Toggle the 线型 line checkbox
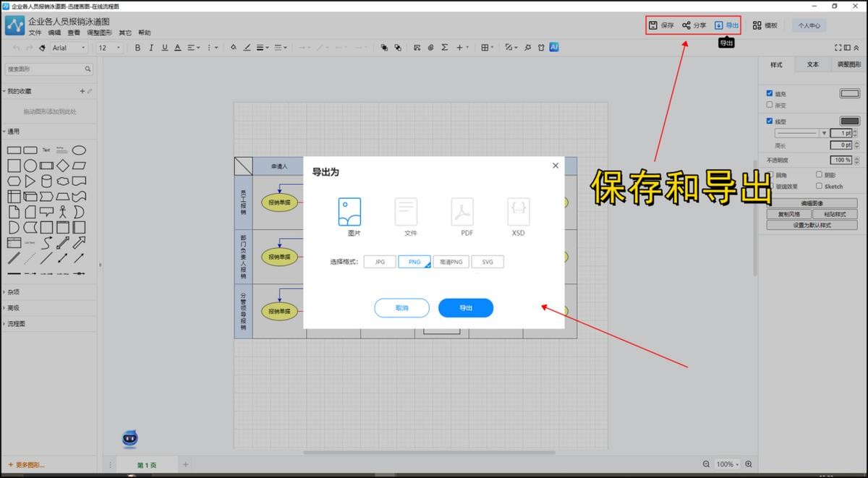The image size is (868, 478). [x=770, y=121]
